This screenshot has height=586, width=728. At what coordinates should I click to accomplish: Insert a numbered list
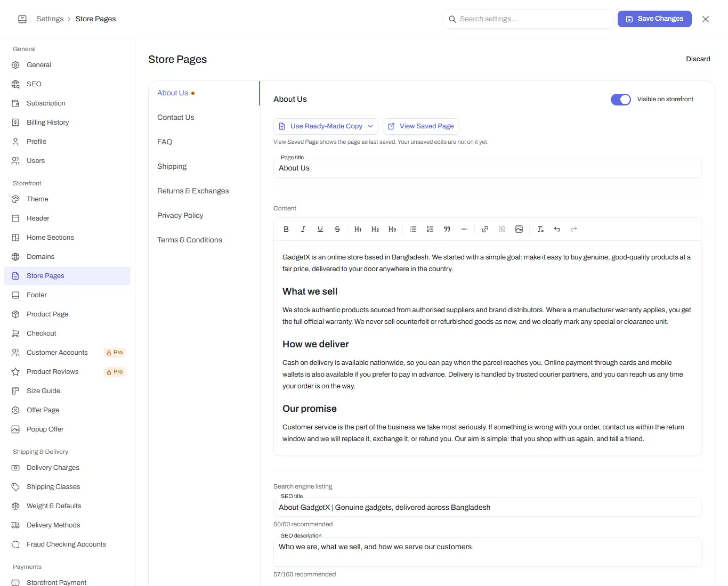[430, 229]
